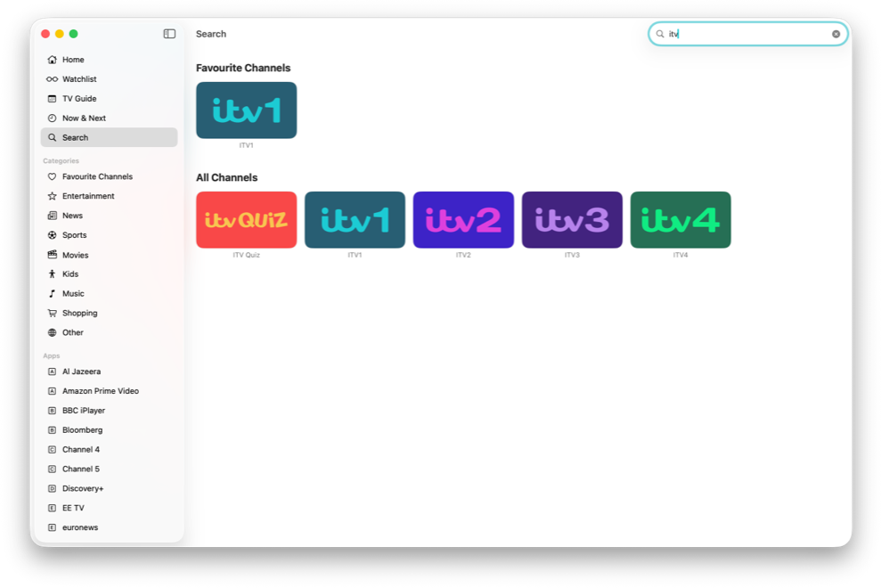Open the News category icon

coord(53,216)
